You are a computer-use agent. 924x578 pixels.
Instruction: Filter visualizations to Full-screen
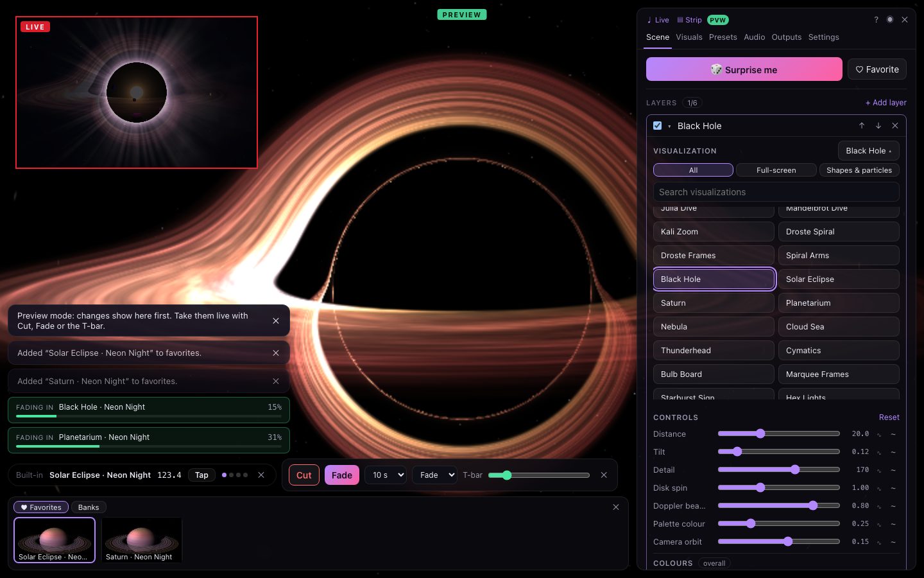coord(776,170)
